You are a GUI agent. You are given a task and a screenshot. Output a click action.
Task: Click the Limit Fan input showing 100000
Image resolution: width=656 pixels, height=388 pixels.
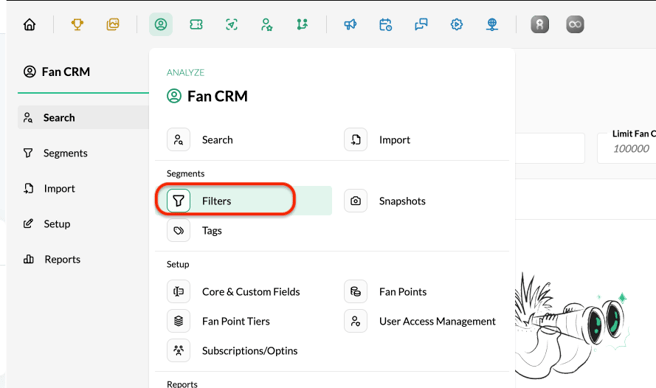tap(627, 149)
